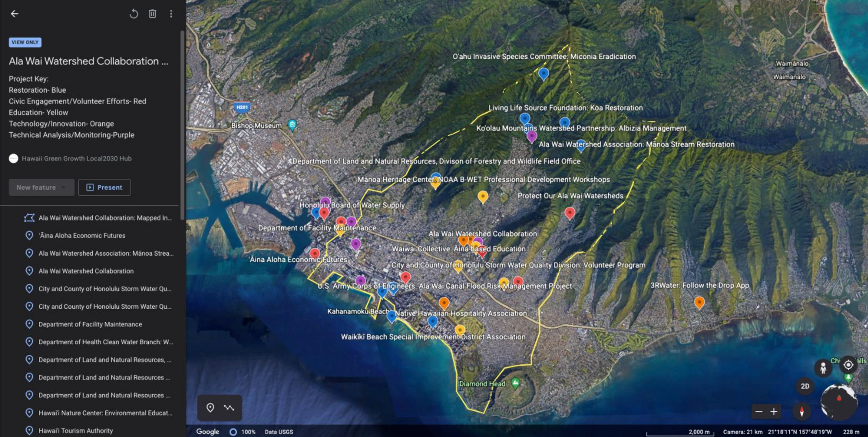Click the Camera: 21 km status readout
Viewport: 868px width, 437px height.
(742, 432)
